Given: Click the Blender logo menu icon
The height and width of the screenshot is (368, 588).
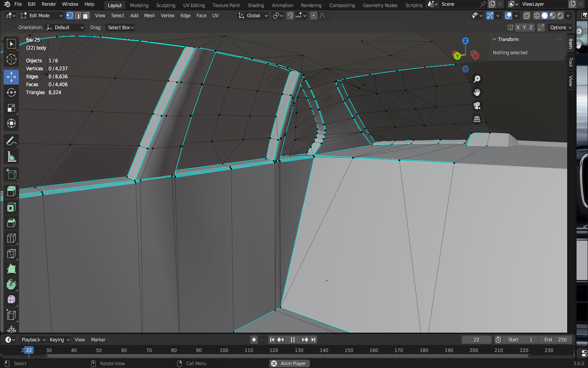Looking at the screenshot, I should (x=7, y=4).
